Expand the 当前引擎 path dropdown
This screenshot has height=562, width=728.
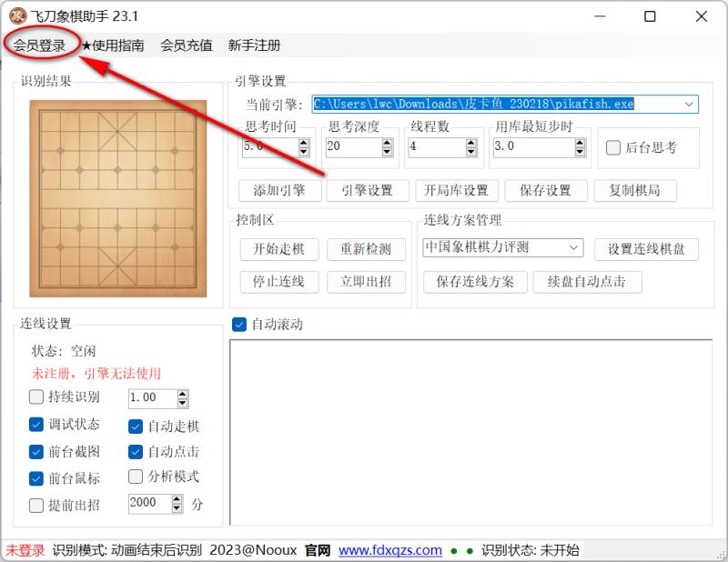(688, 105)
